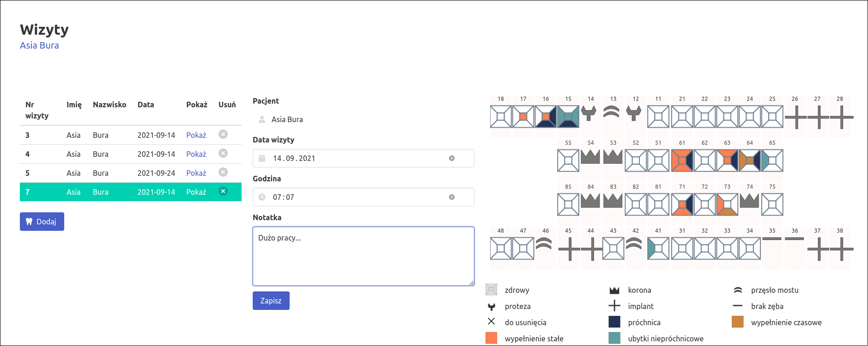Select tooth 61 in the dental chart
Viewport: 868px width, 346px height.
pyautogui.click(x=682, y=161)
